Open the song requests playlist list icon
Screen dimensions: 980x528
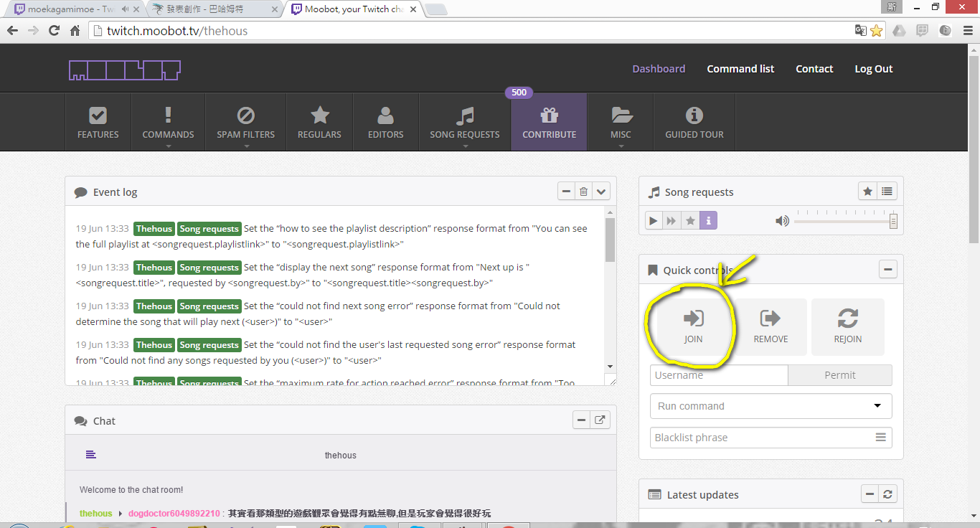click(887, 192)
